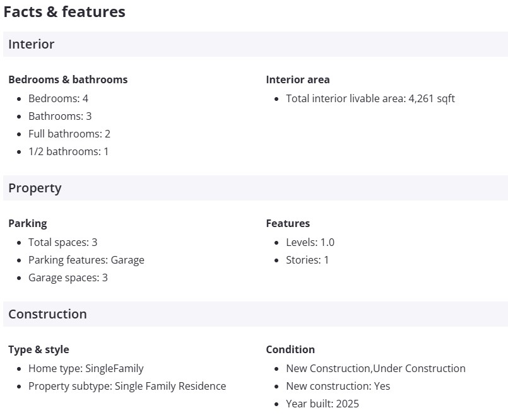508x420 pixels.
Task: Click the Construction section header bar
Action: tap(255, 314)
